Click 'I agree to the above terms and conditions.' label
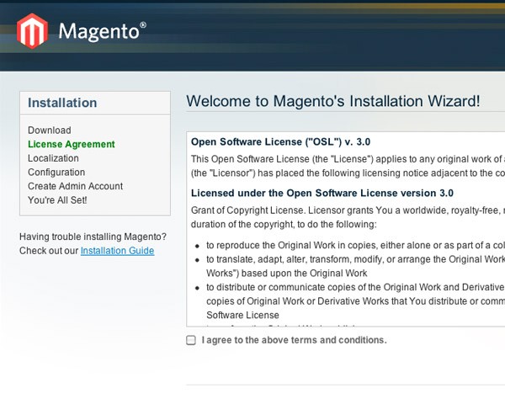505x420 pixels. pos(294,340)
